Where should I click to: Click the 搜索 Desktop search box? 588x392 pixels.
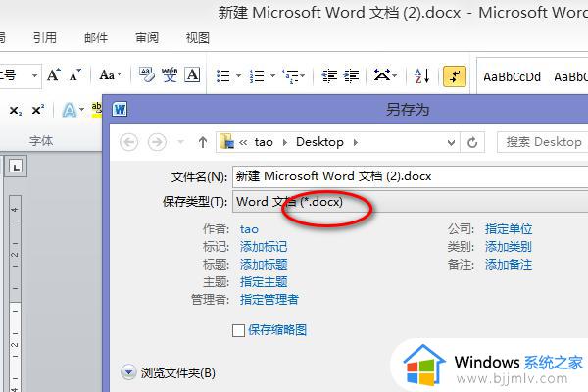click(x=543, y=142)
